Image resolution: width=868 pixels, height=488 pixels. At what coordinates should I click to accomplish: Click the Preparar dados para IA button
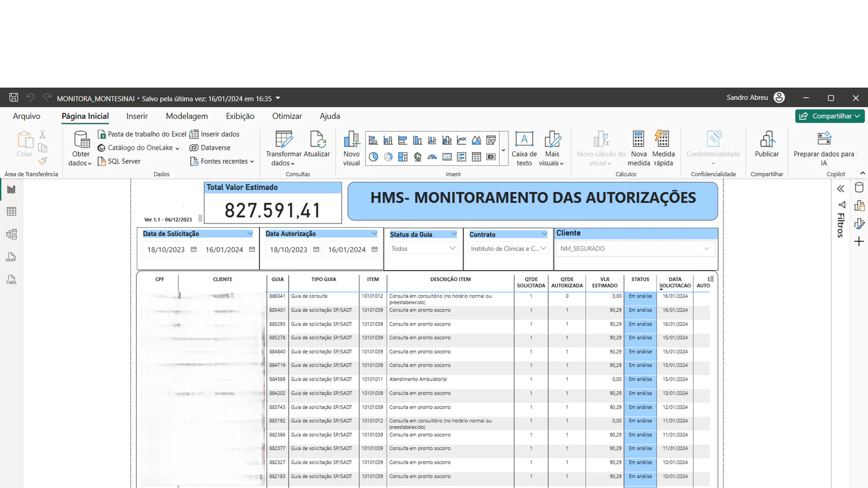(x=824, y=149)
